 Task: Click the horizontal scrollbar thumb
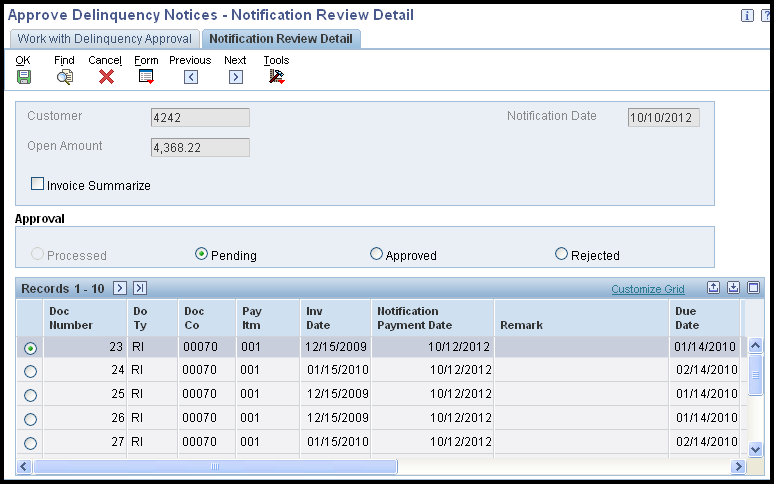coord(215,466)
